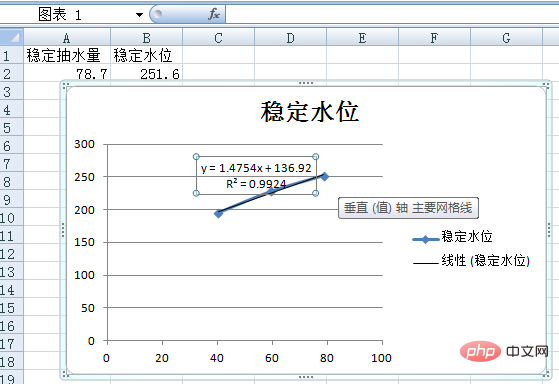The width and height of the screenshot is (559, 384).
Task: Click data point marker near x=40
Action: tap(219, 214)
